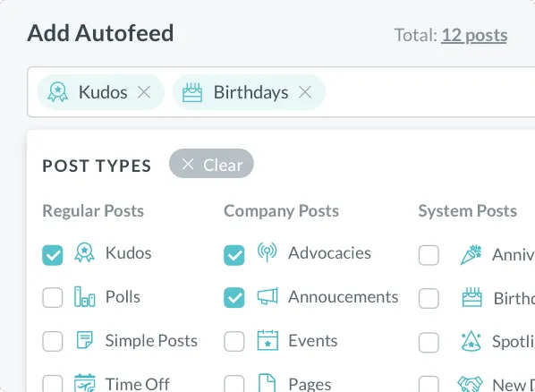Screen dimensions: 535x392
Task: Check the Simple Posts checkbox
Action: click(53, 341)
